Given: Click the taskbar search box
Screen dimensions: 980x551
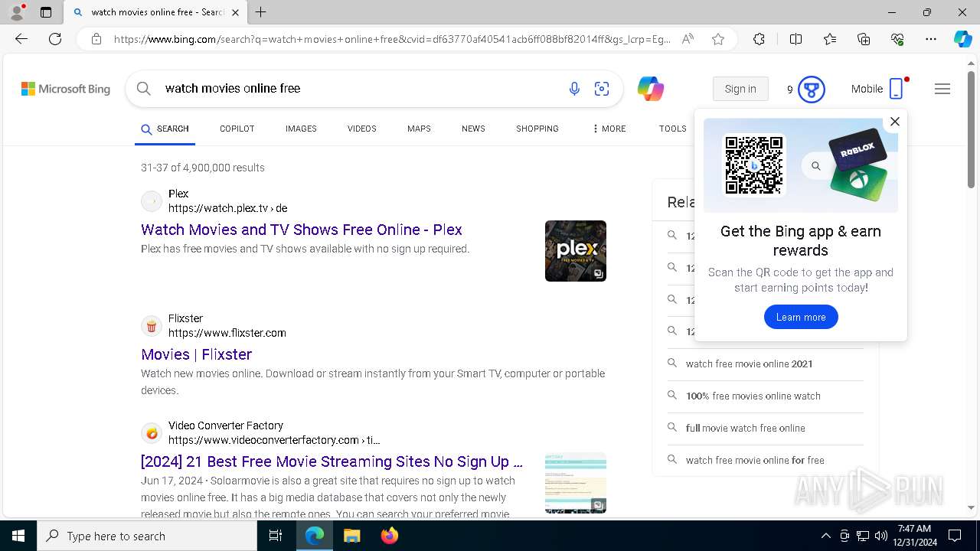Looking at the screenshot, I should point(147,536).
